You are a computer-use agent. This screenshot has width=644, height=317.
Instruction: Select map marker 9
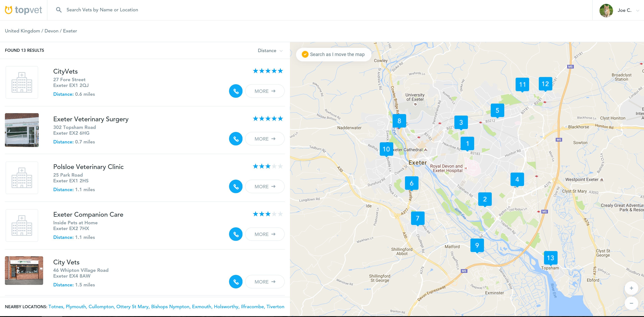pos(477,245)
